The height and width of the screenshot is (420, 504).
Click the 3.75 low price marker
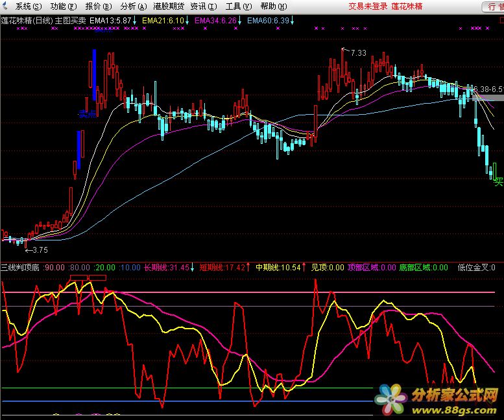coord(39,250)
